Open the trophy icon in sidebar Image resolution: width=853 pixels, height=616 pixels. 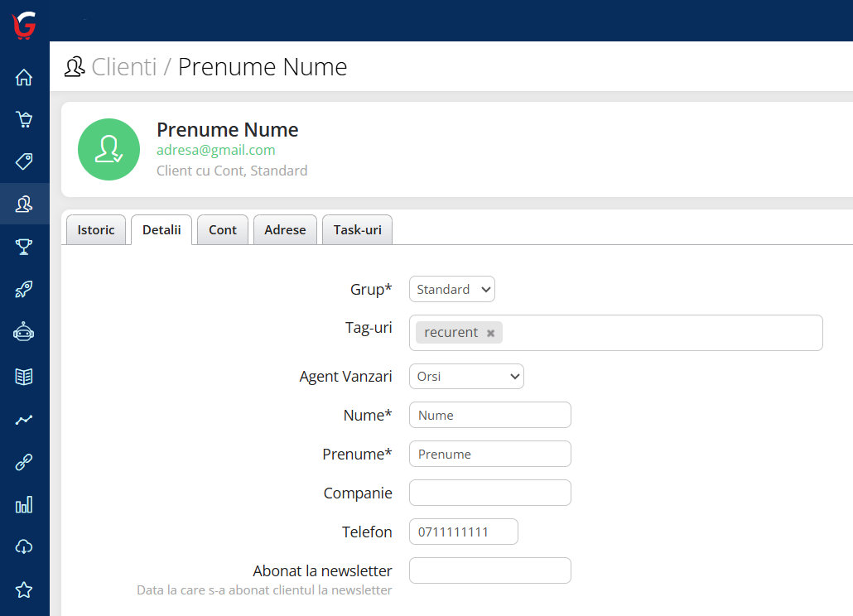[x=24, y=247]
